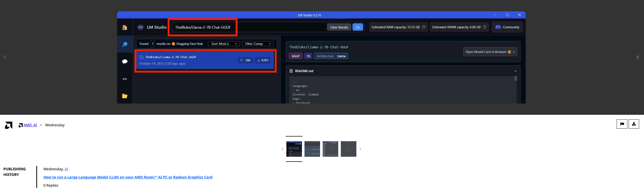Click the downloads count 4783 badge

pos(263,60)
